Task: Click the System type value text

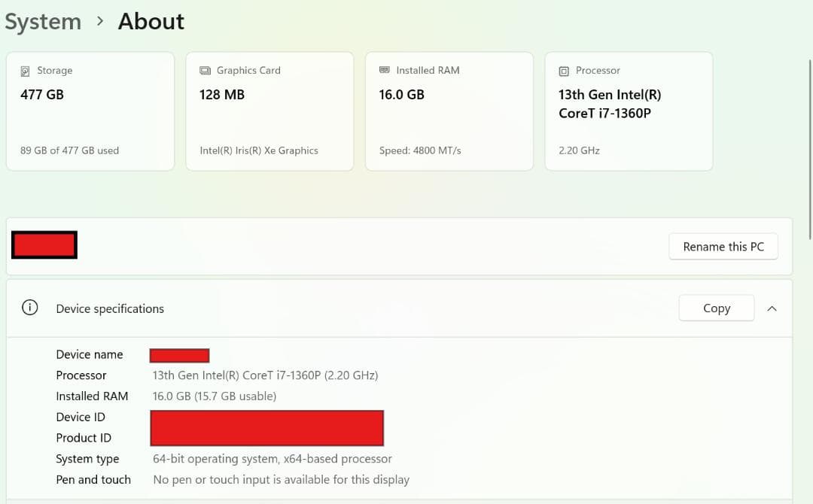Action: 273,459
